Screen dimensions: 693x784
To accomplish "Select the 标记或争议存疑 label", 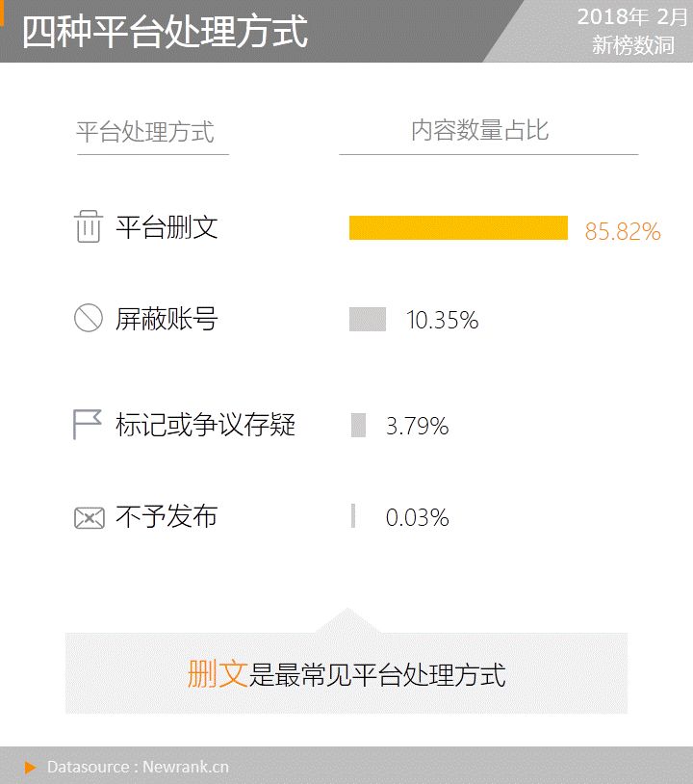I will pos(205,425).
